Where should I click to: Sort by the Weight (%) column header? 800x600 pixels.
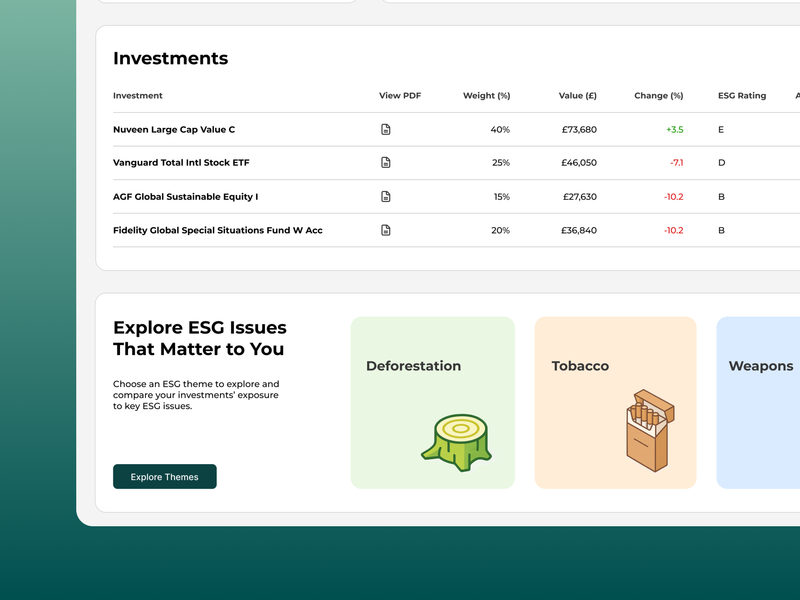click(x=486, y=95)
